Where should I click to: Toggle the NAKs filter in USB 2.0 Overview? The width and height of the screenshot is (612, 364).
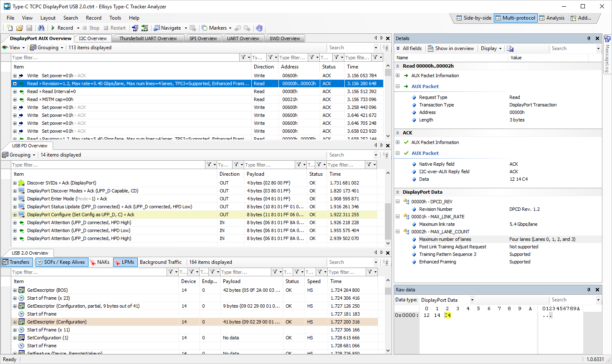coord(100,262)
